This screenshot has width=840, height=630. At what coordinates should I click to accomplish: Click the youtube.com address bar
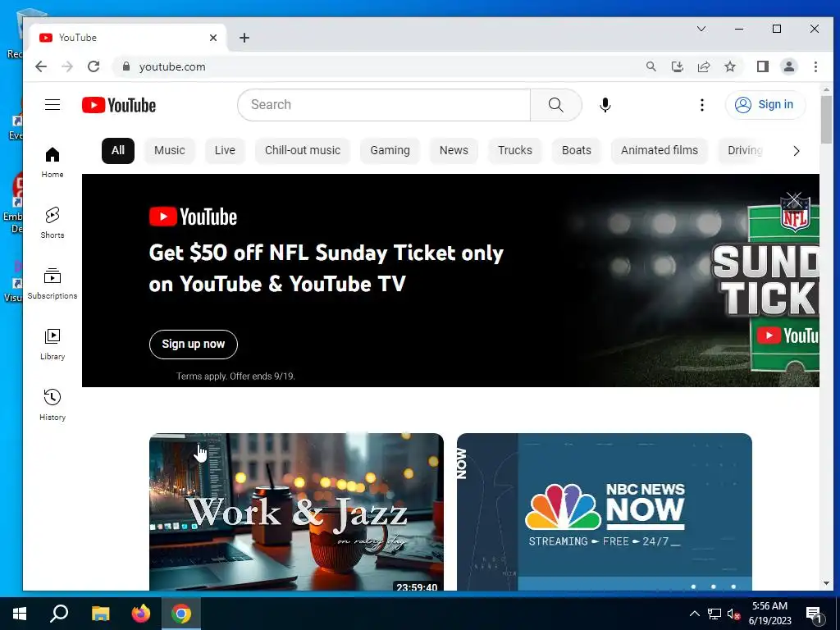point(375,67)
